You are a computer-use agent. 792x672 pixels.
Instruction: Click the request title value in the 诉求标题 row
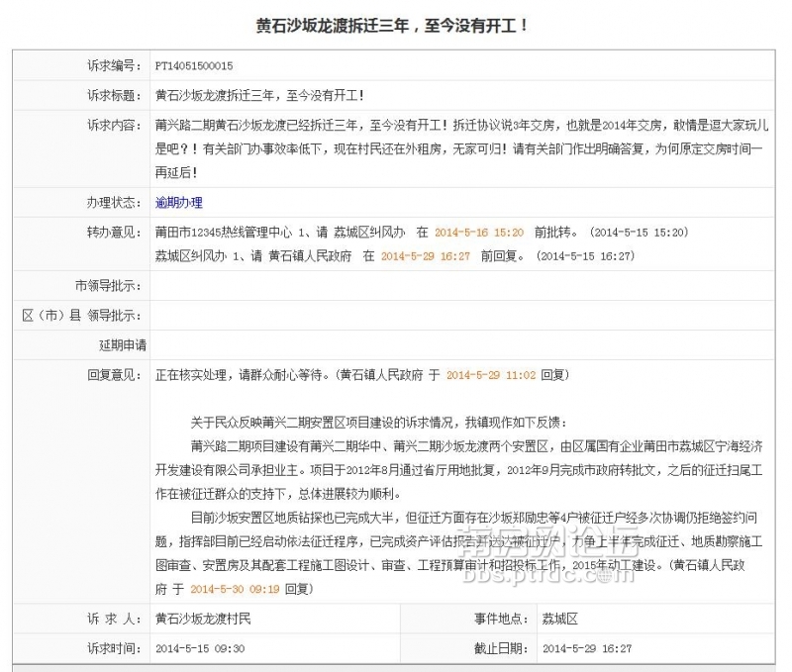(259, 95)
